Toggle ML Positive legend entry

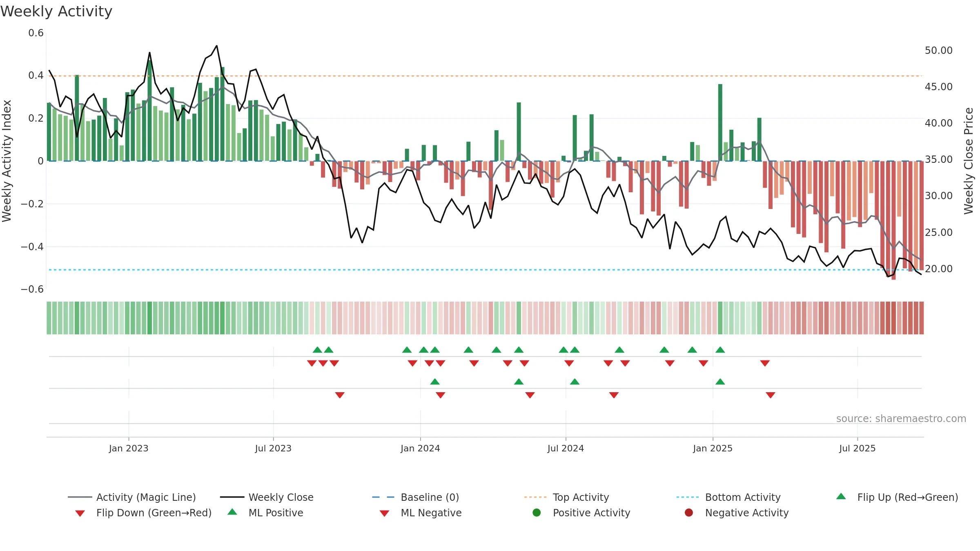pos(265,513)
